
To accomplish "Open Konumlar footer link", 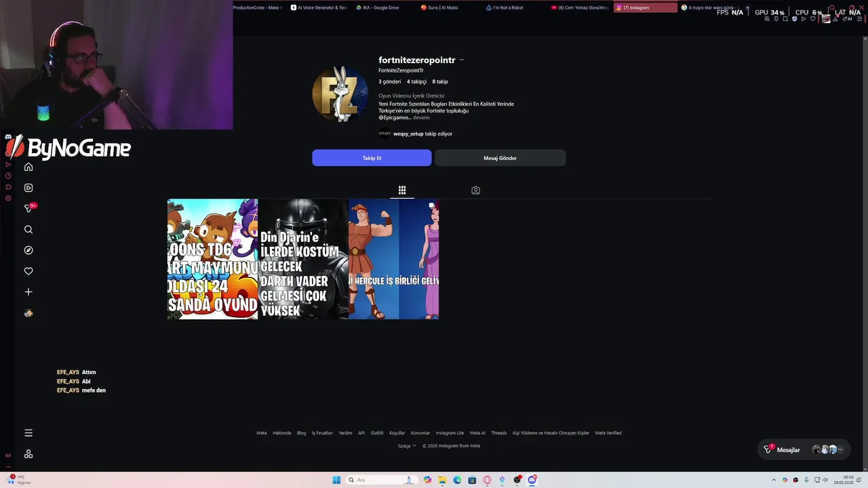I will 420,433.
